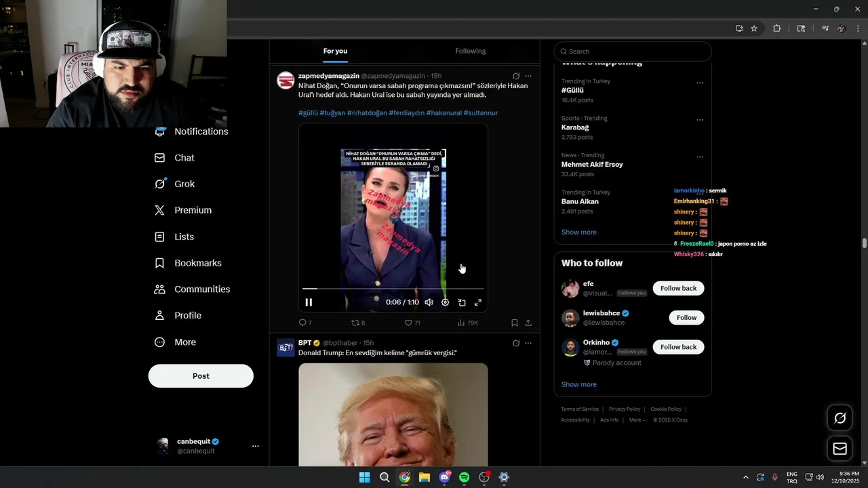Follow lewisbahce
Image resolution: width=868 pixels, height=488 pixels.
pyautogui.click(x=686, y=317)
